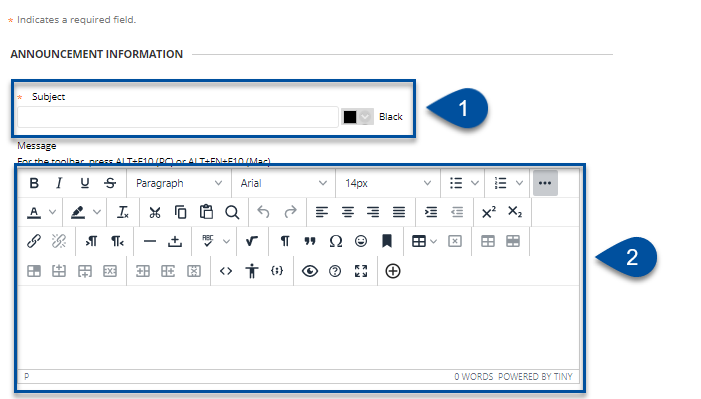Justify text alignment
The image size is (701, 399).
click(399, 212)
